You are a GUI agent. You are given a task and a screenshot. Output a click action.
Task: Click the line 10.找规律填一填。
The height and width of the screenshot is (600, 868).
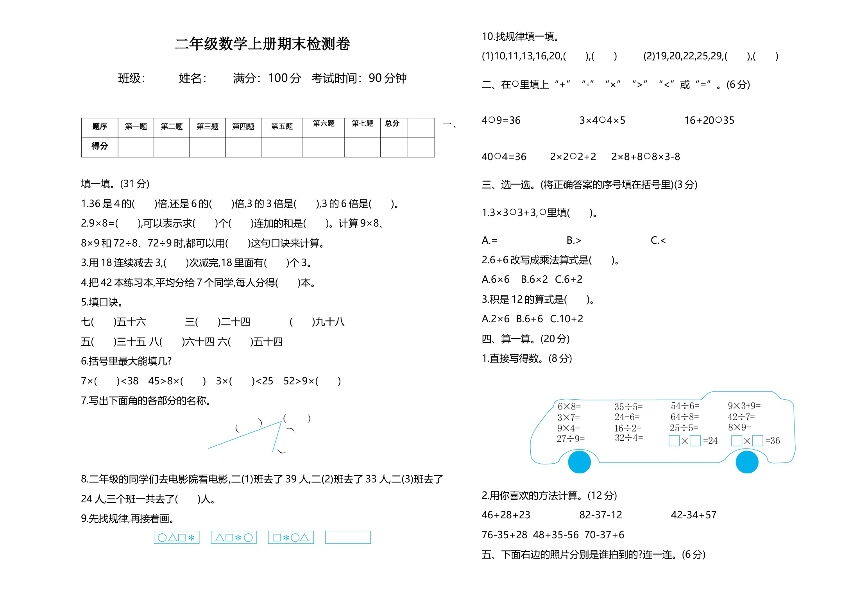coord(521,36)
